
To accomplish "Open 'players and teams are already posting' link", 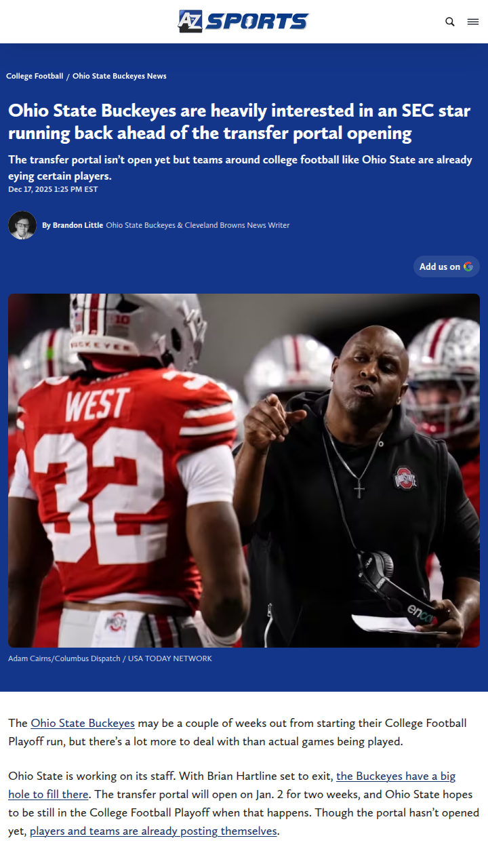I will [153, 831].
